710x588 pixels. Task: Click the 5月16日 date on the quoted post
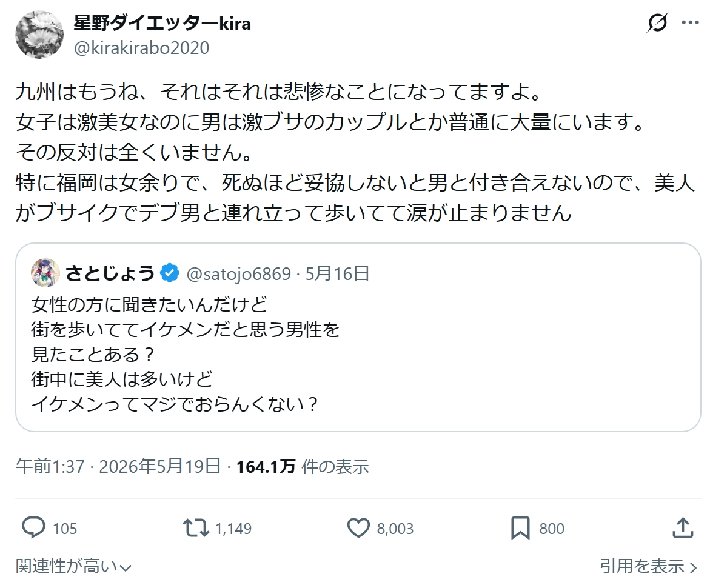(x=337, y=273)
